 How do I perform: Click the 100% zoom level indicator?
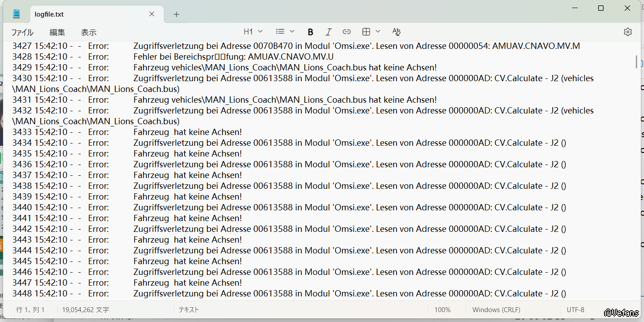click(x=442, y=309)
